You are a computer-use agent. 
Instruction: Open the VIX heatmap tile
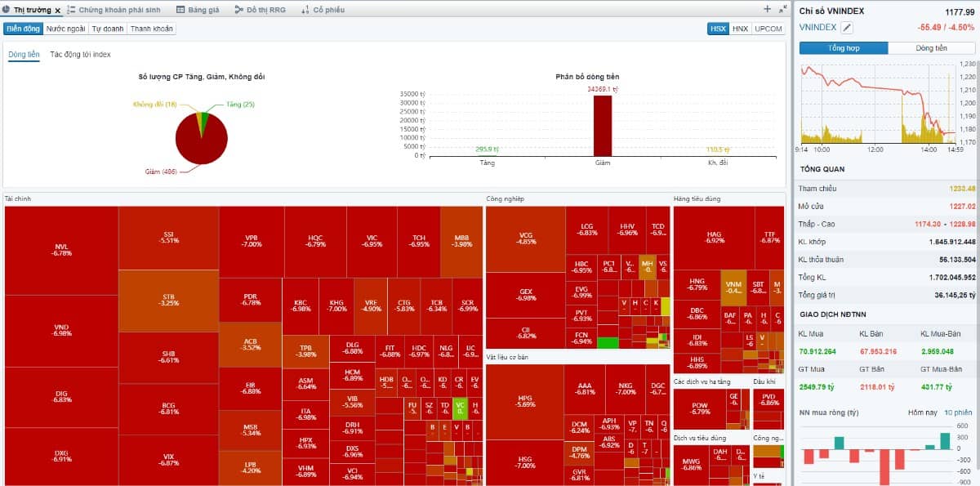tap(169, 460)
